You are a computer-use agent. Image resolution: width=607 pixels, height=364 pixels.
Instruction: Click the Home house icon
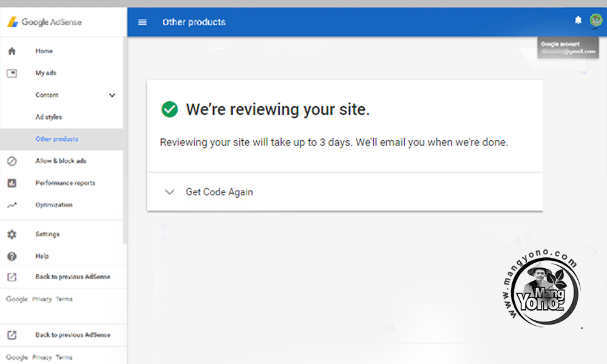coord(12,52)
